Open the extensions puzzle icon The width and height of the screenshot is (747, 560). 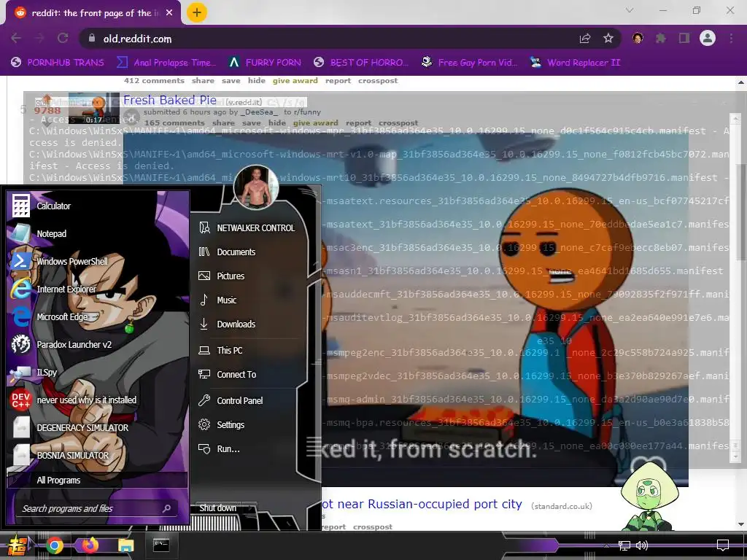660,39
